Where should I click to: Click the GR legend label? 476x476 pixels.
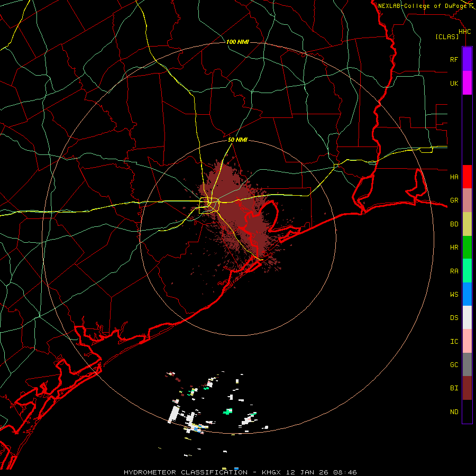(x=454, y=200)
